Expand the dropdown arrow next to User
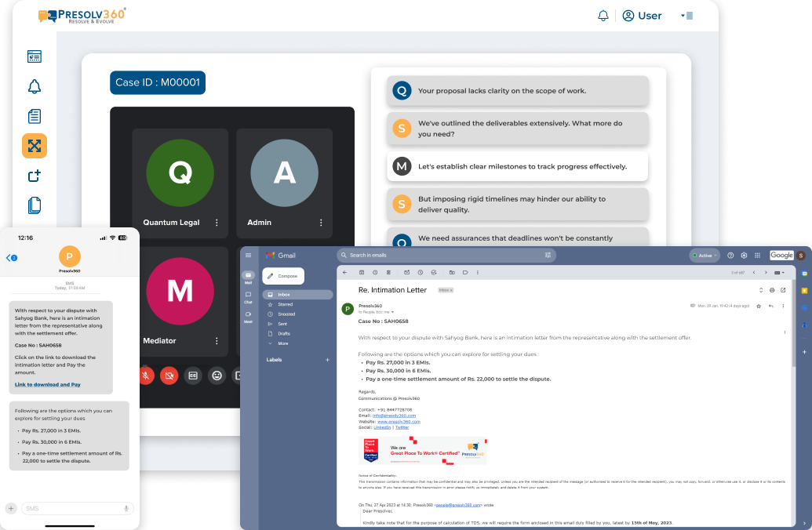This screenshot has height=530, width=812. (x=683, y=16)
